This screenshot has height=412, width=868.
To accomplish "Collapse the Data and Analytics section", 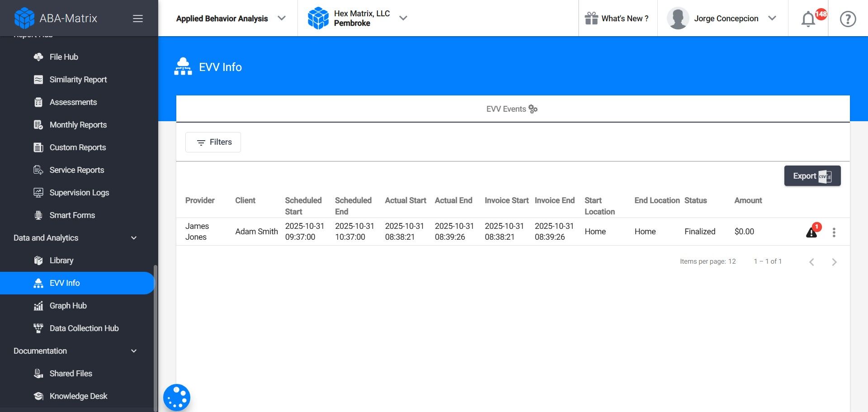I will tap(134, 238).
